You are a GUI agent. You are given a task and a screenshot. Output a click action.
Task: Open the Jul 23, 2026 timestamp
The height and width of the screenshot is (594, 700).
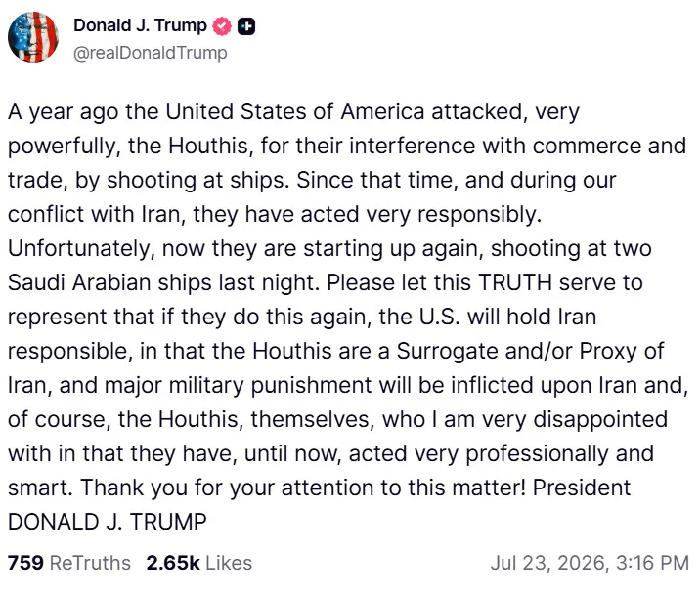(x=590, y=563)
